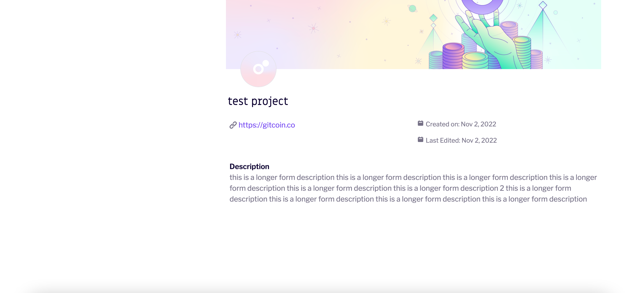This screenshot has width=644, height=293.
Task: Click the first line of the description text
Action: point(412,177)
